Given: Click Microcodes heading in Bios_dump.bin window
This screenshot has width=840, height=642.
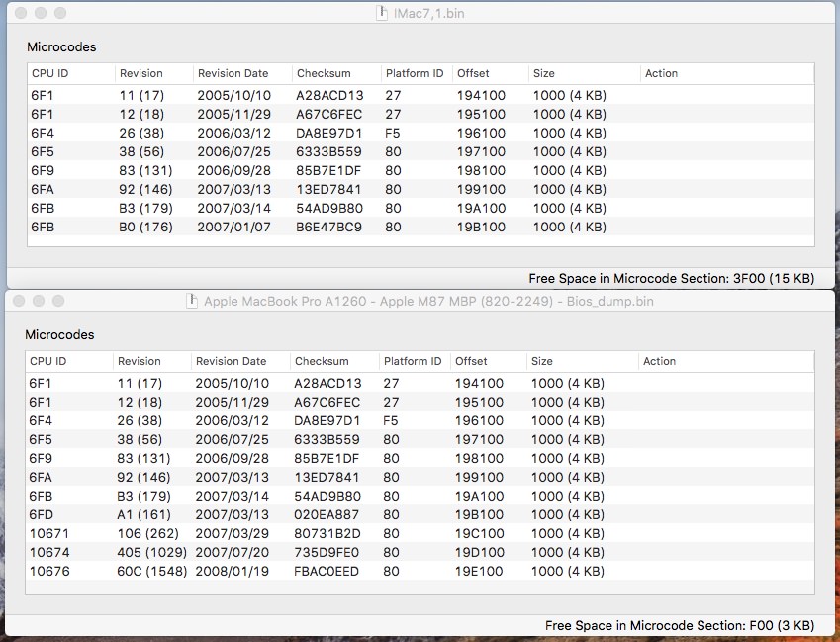Looking at the screenshot, I should coord(59,334).
